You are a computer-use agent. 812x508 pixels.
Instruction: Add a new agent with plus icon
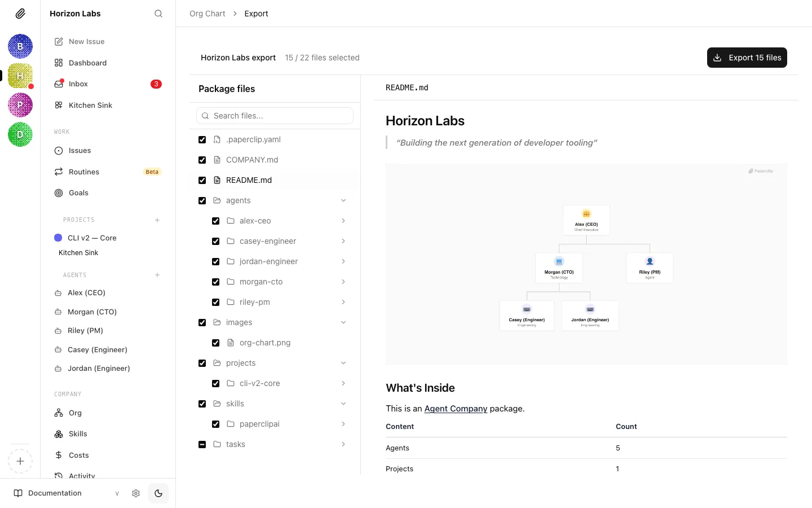click(x=157, y=275)
